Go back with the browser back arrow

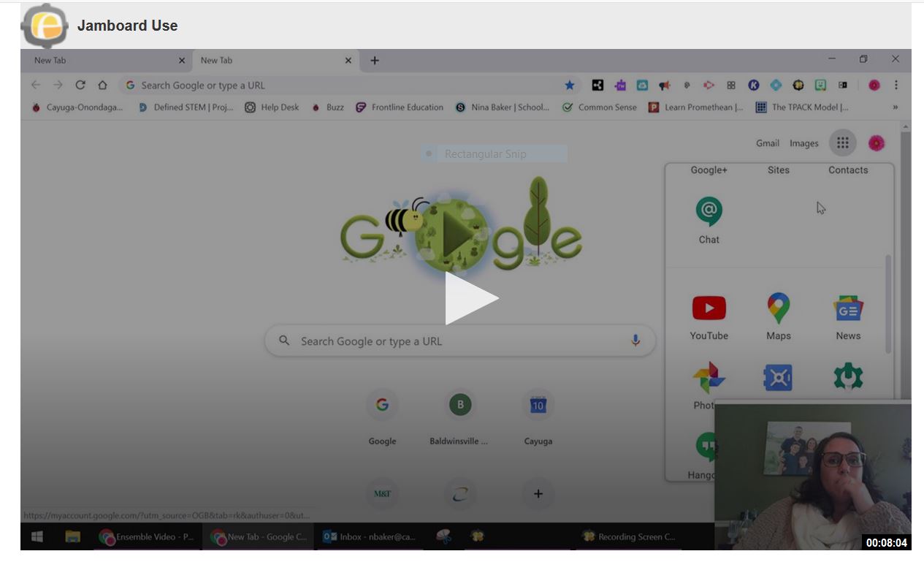tap(36, 85)
